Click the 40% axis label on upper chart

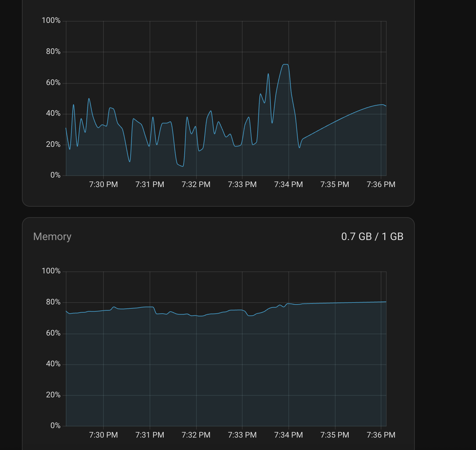coord(53,113)
